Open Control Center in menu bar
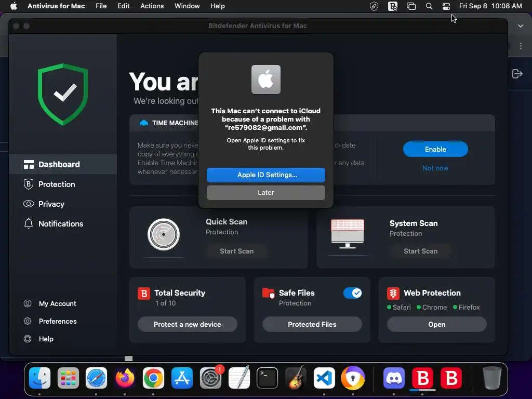This screenshot has width=532, height=399. coord(446,6)
